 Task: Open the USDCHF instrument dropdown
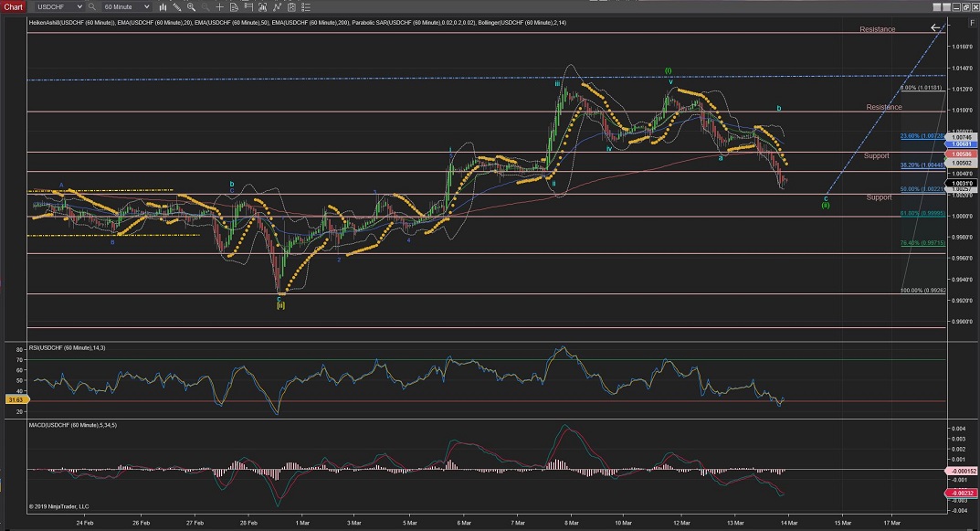point(59,7)
